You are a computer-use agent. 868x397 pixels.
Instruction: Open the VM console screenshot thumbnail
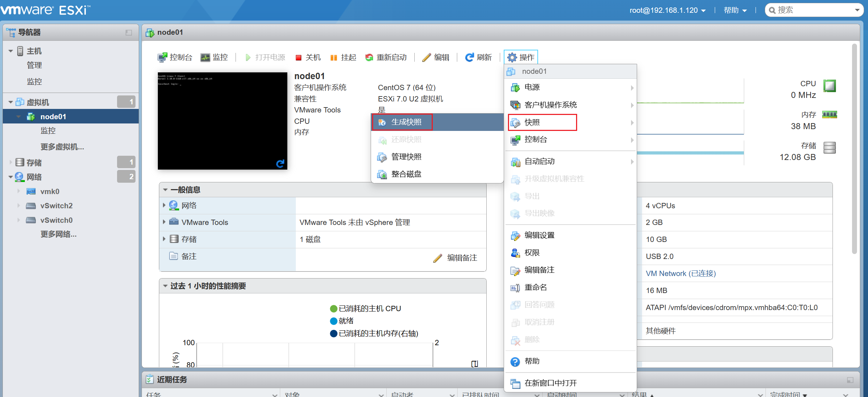222,121
